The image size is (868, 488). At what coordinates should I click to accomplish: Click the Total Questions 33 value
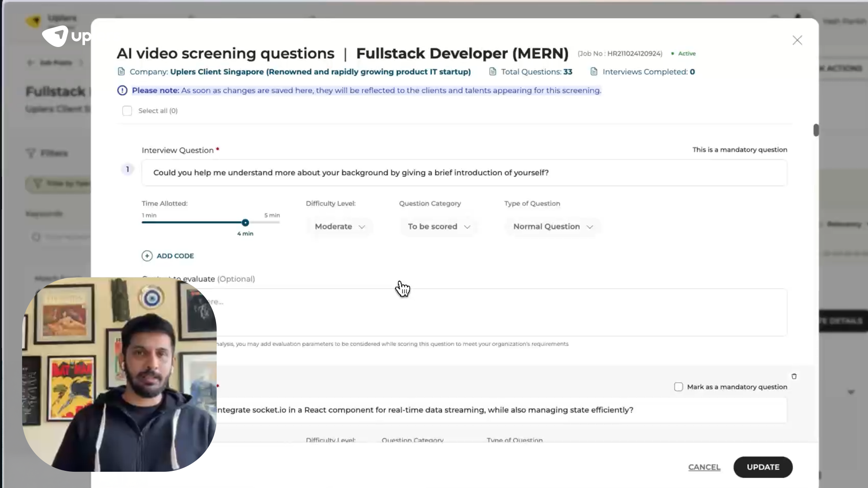click(x=567, y=72)
